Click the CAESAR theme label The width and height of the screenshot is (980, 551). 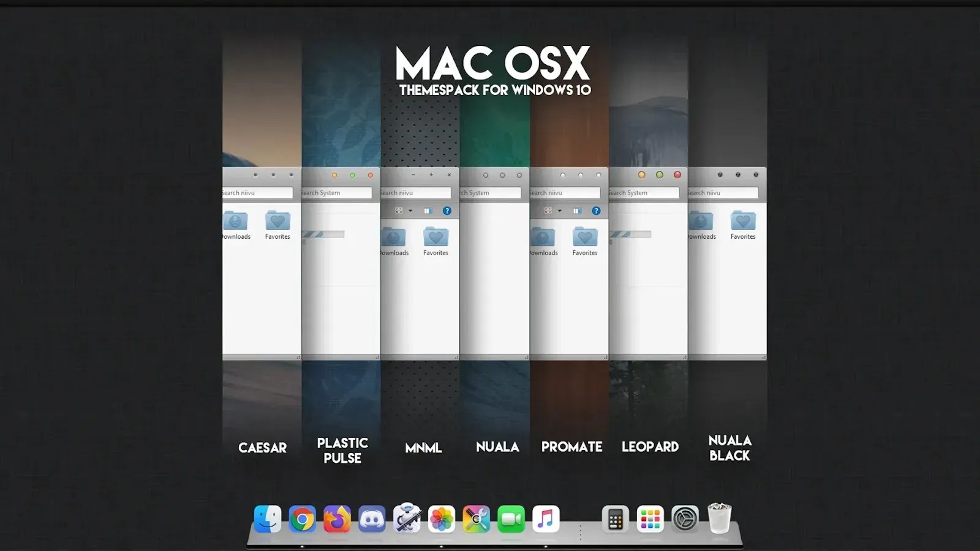(262, 448)
